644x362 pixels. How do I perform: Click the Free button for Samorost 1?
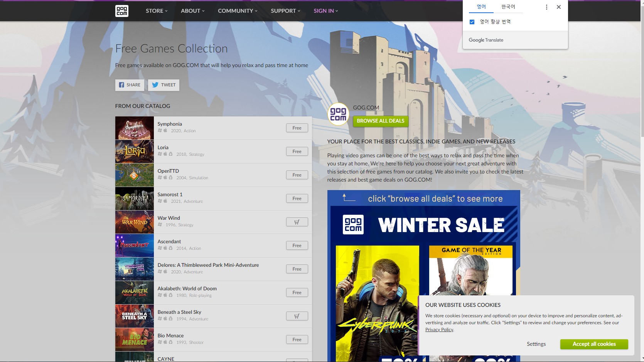tap(297, 199)
